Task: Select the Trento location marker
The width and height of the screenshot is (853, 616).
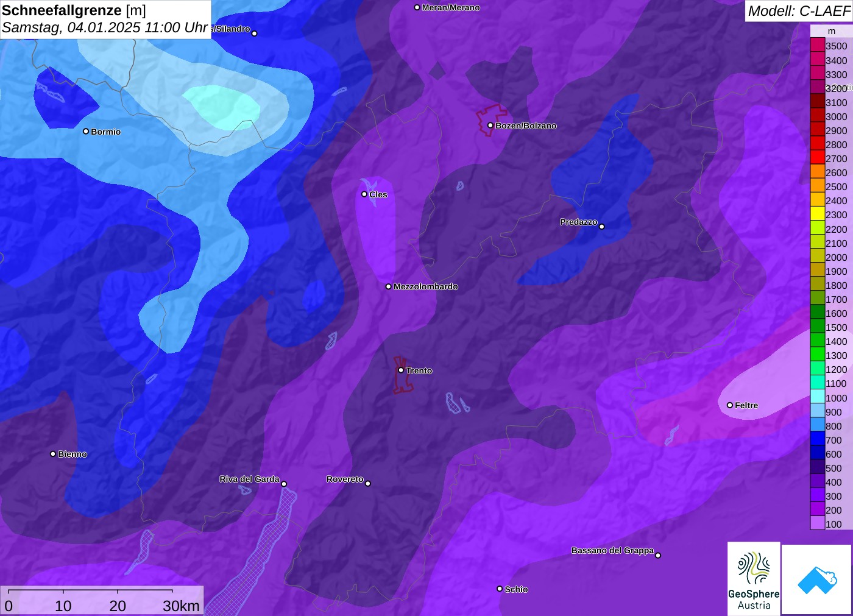Action: [401, 370]
